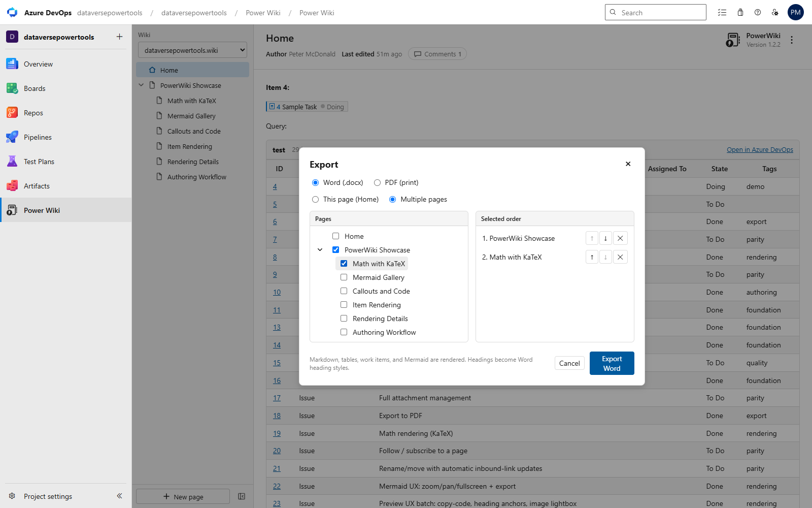Collapse PowerWiki Showcase node in wiki tree
Screen dimensions: 812x508
(141, 85)
